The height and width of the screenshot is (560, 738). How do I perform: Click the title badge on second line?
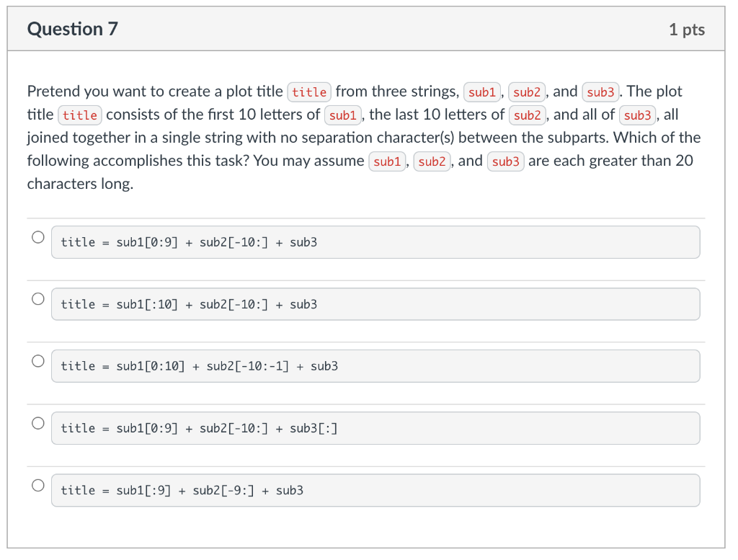80,115
